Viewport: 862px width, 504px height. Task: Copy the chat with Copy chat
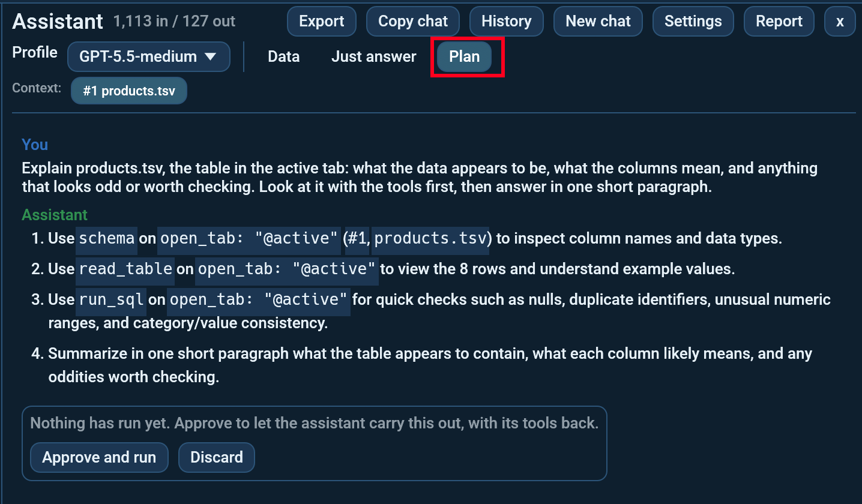[413, 22]
